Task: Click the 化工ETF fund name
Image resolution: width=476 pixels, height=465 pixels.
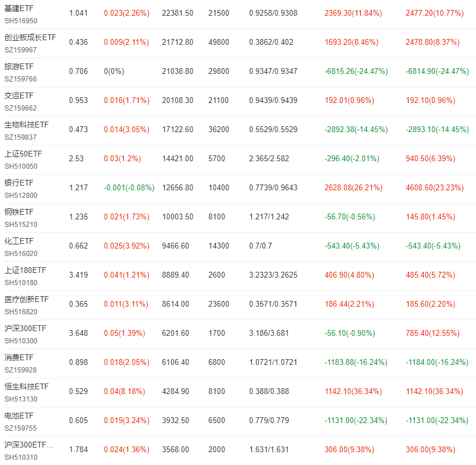Action: pyautogui.click(x=19, y=241)
